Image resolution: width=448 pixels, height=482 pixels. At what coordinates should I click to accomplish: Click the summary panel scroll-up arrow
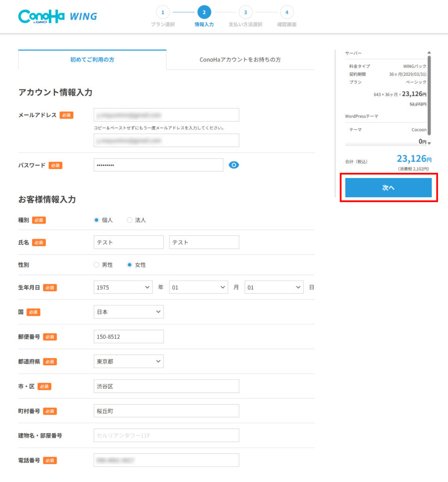429,53
